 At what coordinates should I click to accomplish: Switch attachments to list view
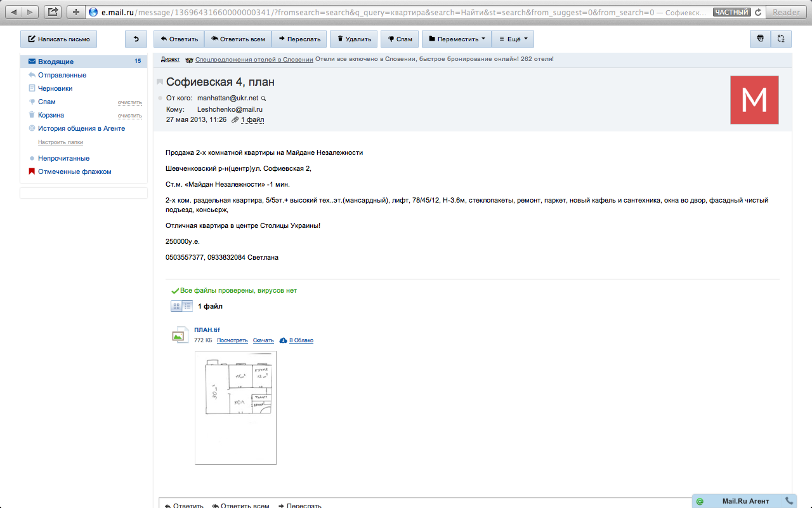click(187, 306)
